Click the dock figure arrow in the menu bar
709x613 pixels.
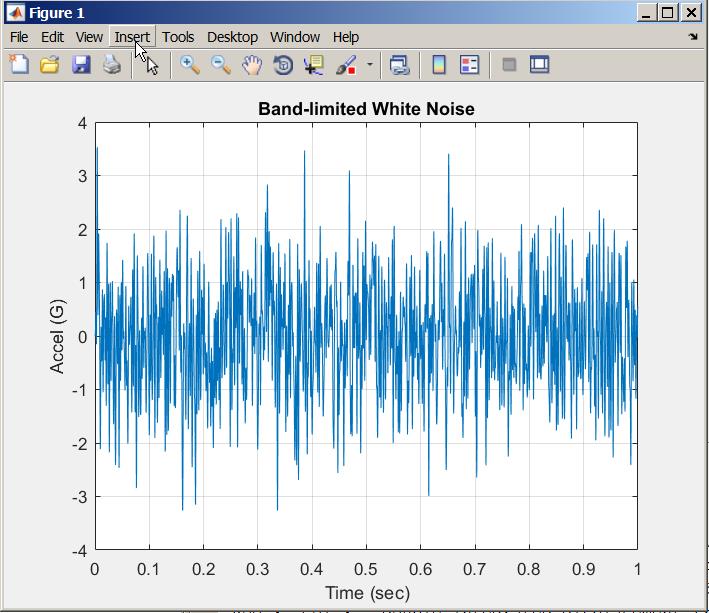coord(693,37)
